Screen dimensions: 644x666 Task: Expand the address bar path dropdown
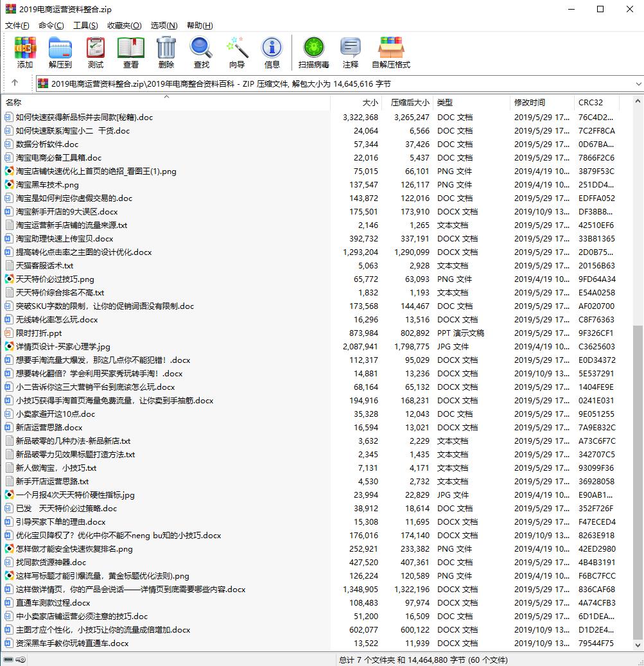coord(638,84)
